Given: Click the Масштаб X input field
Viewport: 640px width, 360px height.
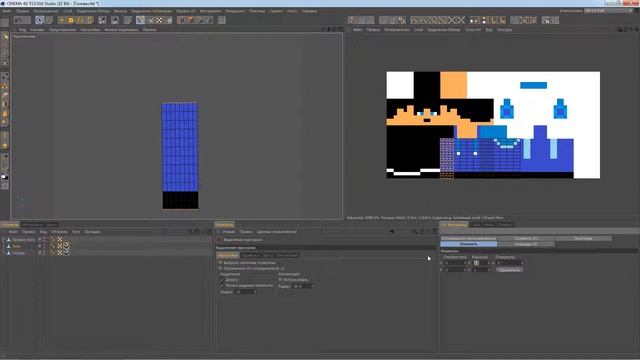Looking at the screenshot, I should pyautogui.click(x=480, y=263).
